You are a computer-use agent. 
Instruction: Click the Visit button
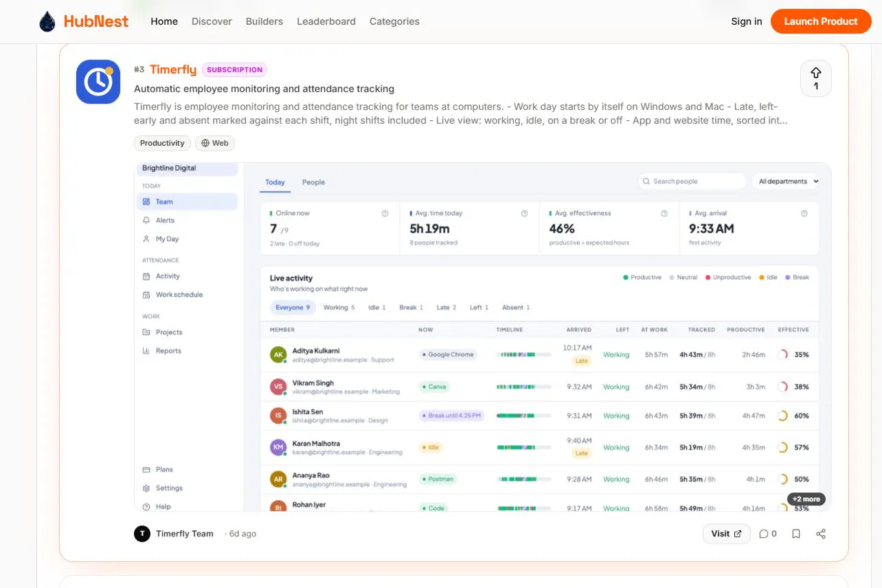(x=727, y=534)
